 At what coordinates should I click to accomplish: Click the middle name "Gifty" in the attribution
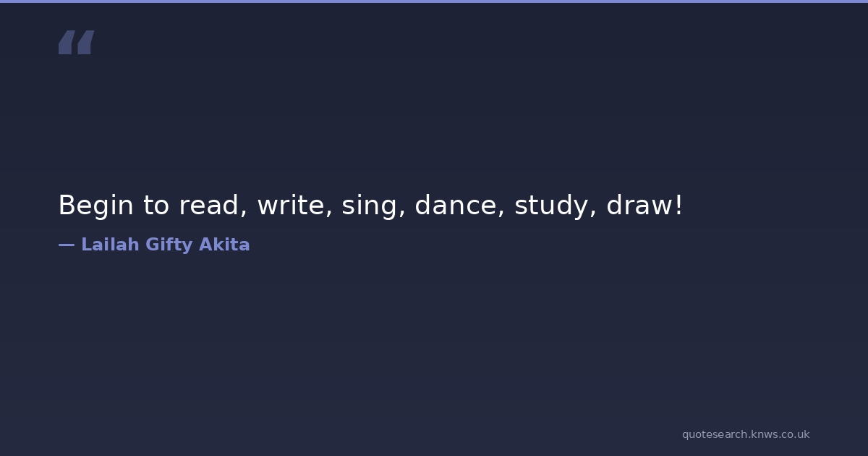coord(169,245)
